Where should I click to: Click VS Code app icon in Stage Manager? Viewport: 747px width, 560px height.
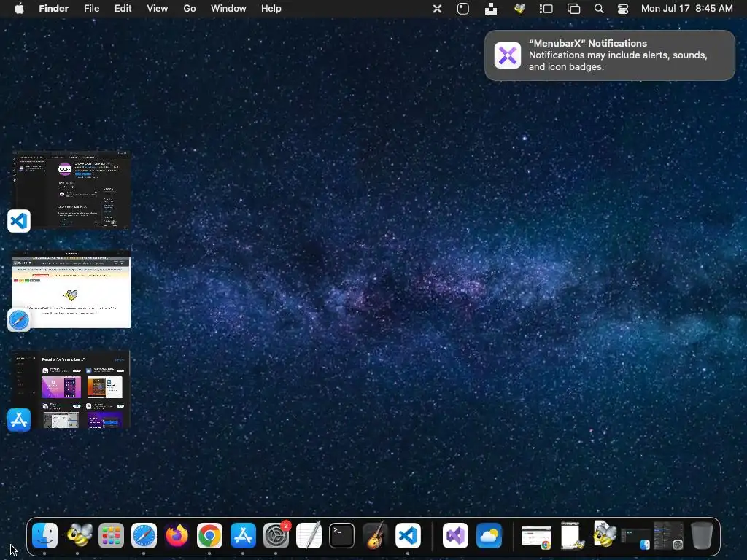[x=19, y=221]
